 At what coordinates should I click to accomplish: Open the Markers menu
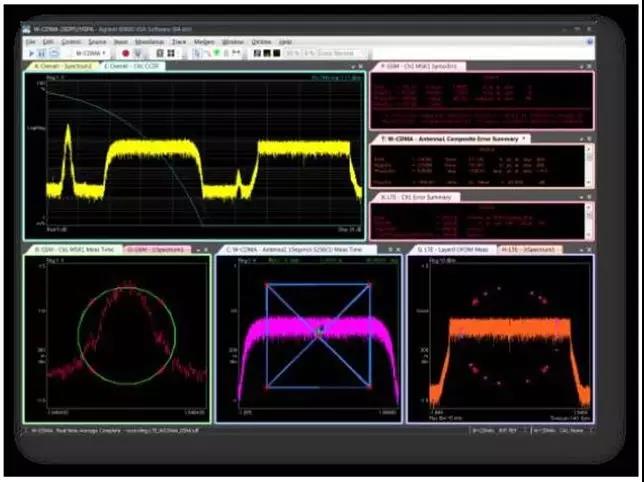pos(206,42)
